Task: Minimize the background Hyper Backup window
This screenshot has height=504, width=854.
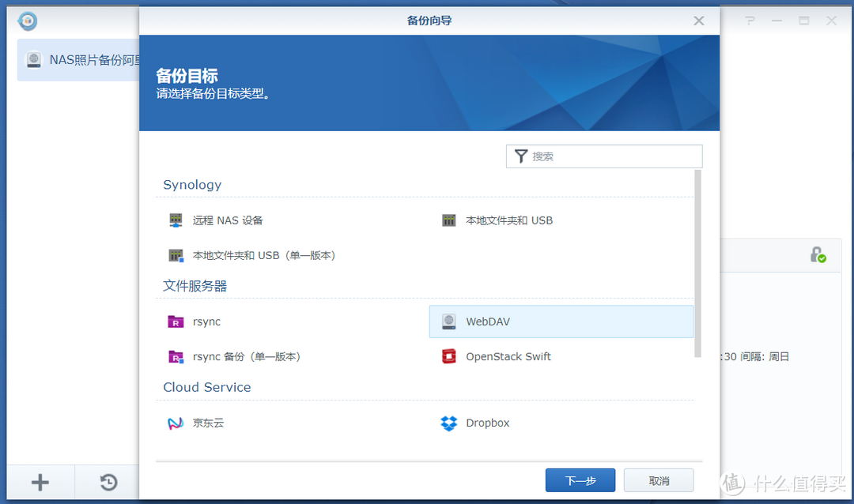Action: tap(777, 21)
